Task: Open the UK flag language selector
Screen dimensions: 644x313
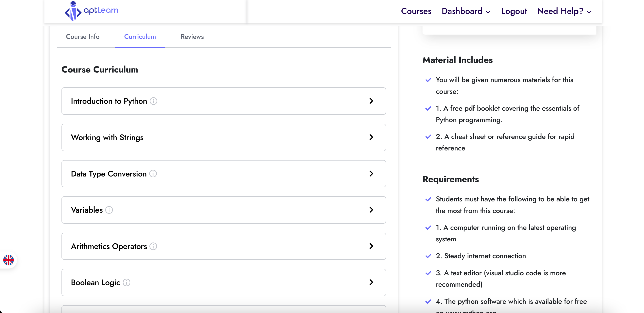Action: (9, 260)
